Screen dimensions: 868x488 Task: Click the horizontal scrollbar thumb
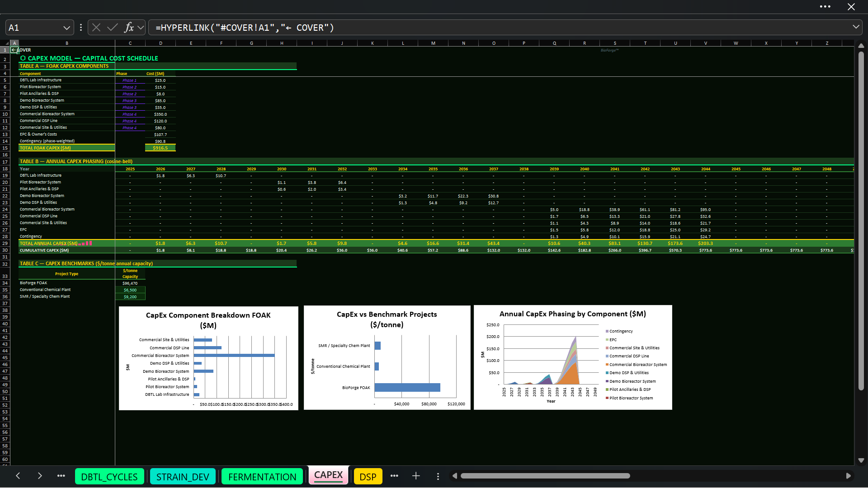point(545,476)
